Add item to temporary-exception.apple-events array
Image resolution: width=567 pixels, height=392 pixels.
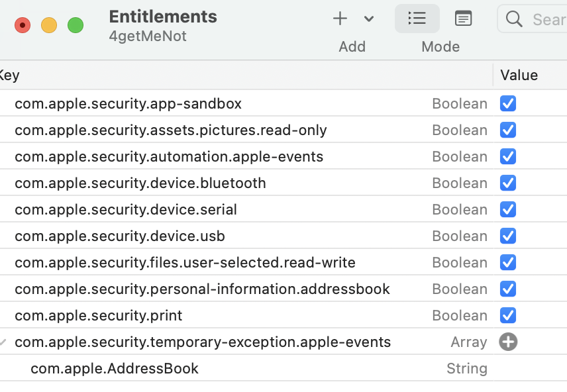(508, 342)
